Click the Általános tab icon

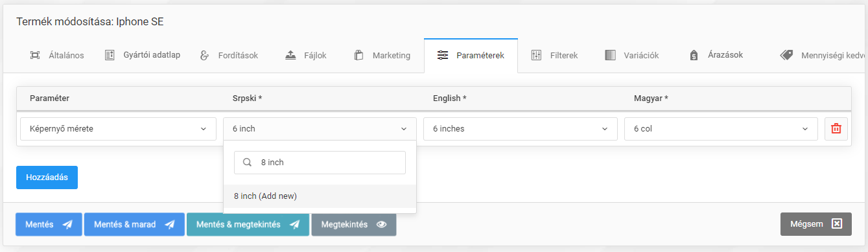(x=35, y=55)
